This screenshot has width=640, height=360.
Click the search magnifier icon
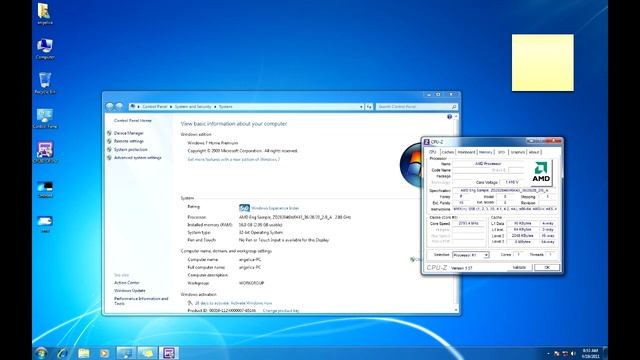coord(454,107)
